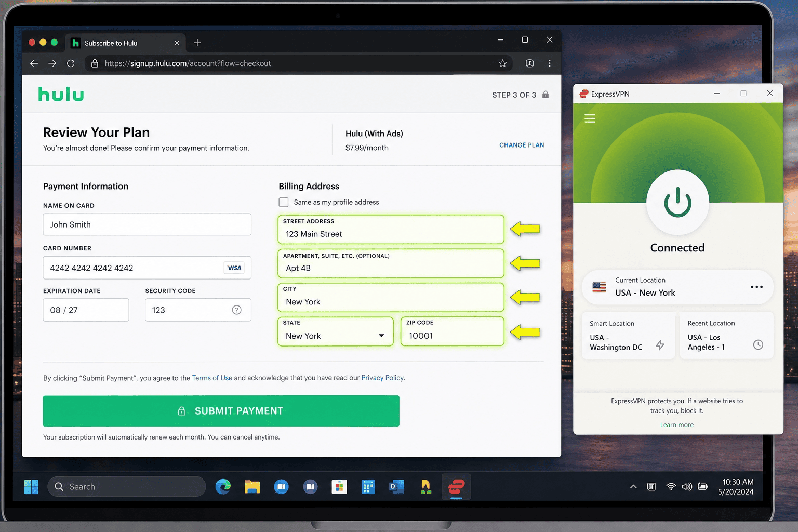This screenshot has height=532, width=798.
Task: Reload the Hulu checkout page
Action: [71, 63]
